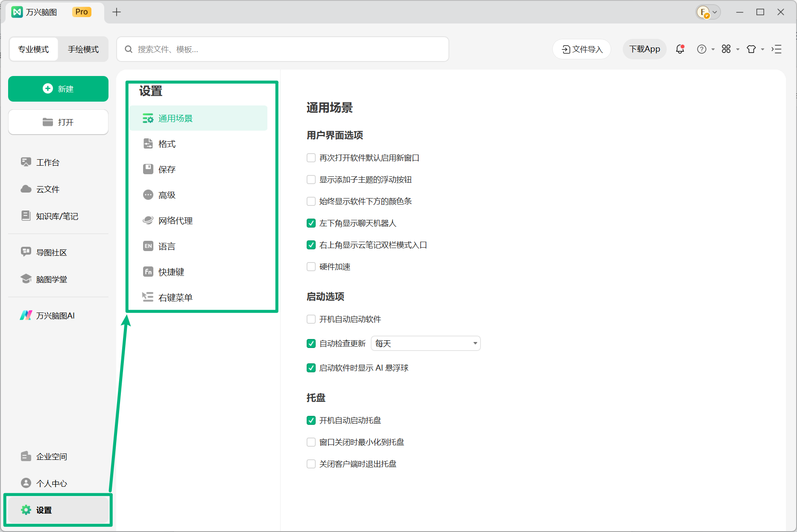Switch to 手绘模式 tab
This screenshot has height=532, width=797.
(x=83, y=49)
